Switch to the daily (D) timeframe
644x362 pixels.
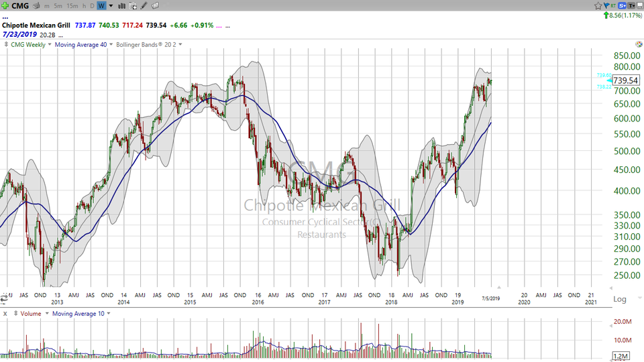click(x=92, y=6)
